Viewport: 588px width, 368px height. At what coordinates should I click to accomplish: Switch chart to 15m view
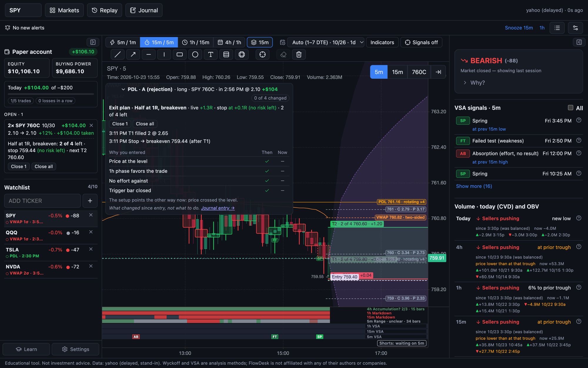click(x=397, y=72)
